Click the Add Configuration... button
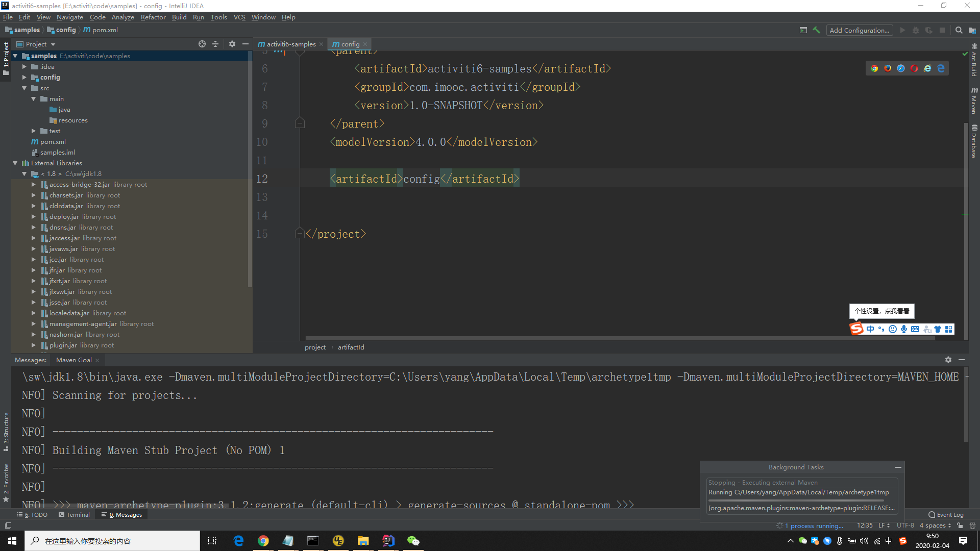Image resolution: width=980 pixels, height=551 pixels. point(860,30)
